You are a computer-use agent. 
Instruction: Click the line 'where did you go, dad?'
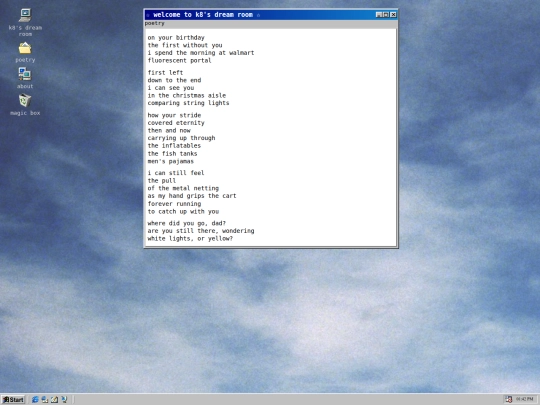(x=187, y=223)
